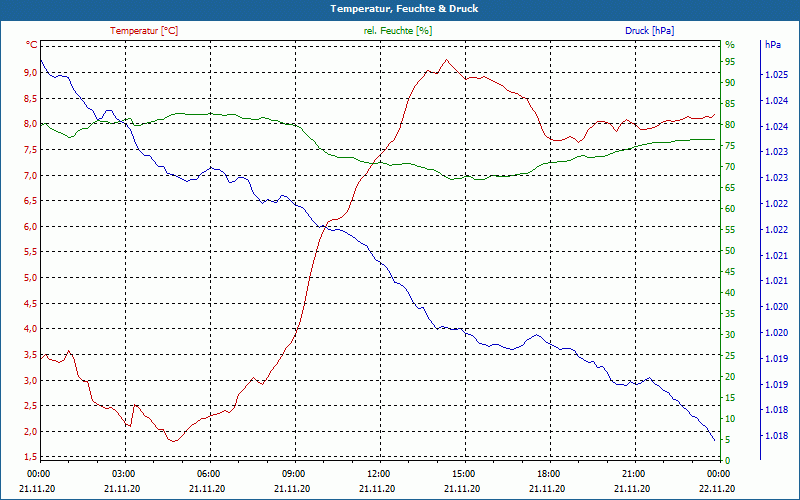Click the 95 humidity axis value
Viewport: 800px width, 500px height.
730,62
